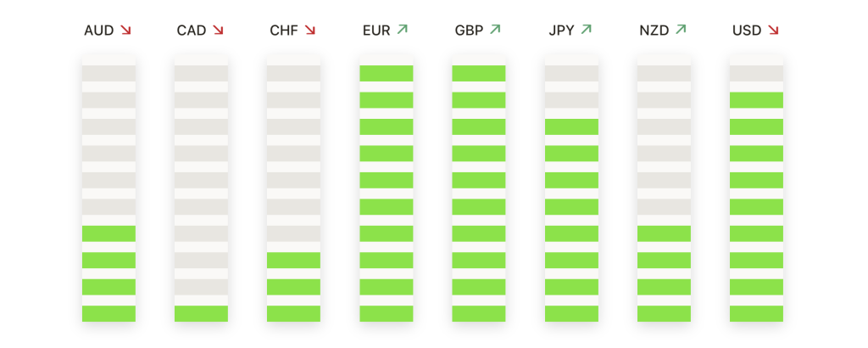The height and width of the screenshot is (348, 868).
Task: Click the single green bar in CAD meter
Action: (201, 314)
